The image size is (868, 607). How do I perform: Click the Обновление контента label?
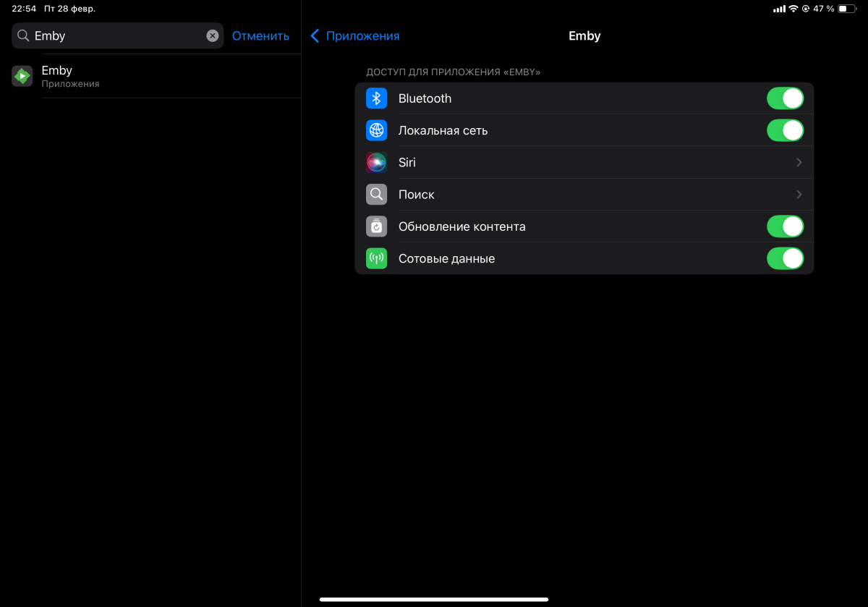(x=462, y=226)
